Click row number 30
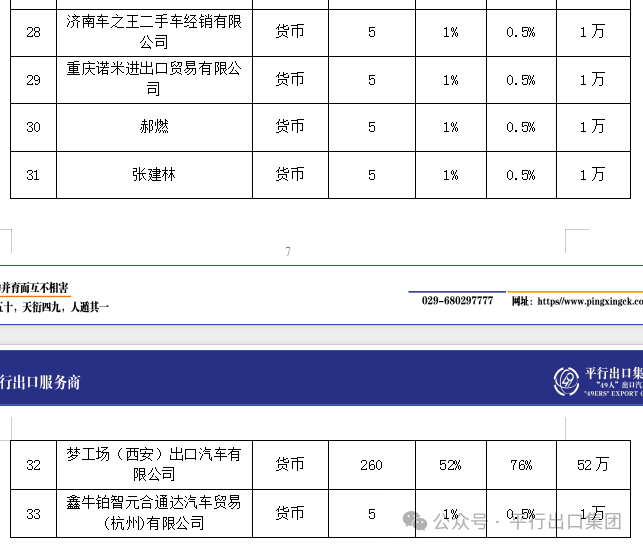The width and height of the screenshot is (643, 548). 33,127
